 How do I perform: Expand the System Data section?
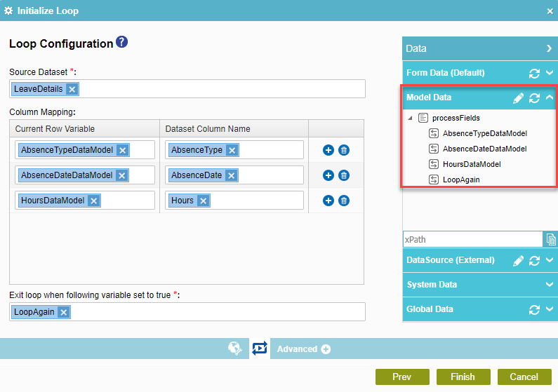point(550,285)
